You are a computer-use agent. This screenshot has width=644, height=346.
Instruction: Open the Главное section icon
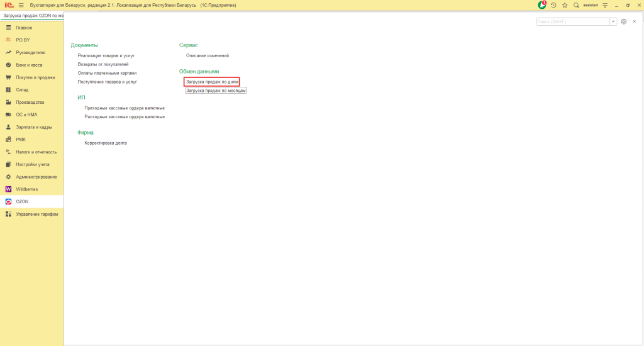coord(8,28)
